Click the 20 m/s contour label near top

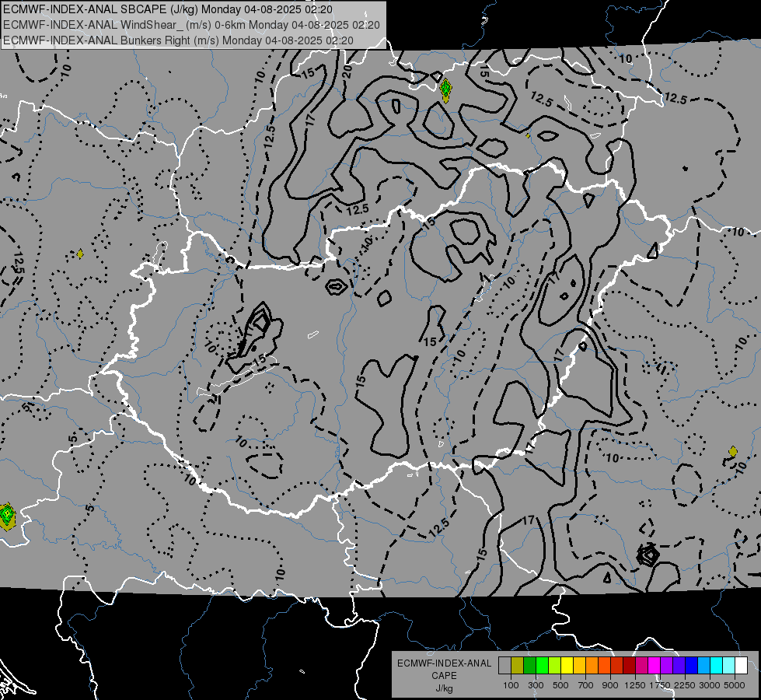tap(347, 72)
